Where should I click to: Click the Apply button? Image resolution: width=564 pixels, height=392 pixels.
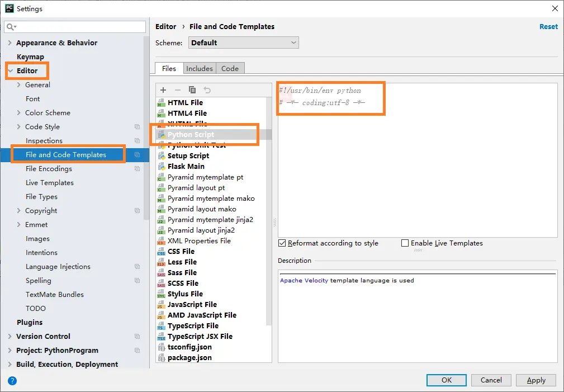click(x=536, y=380)
